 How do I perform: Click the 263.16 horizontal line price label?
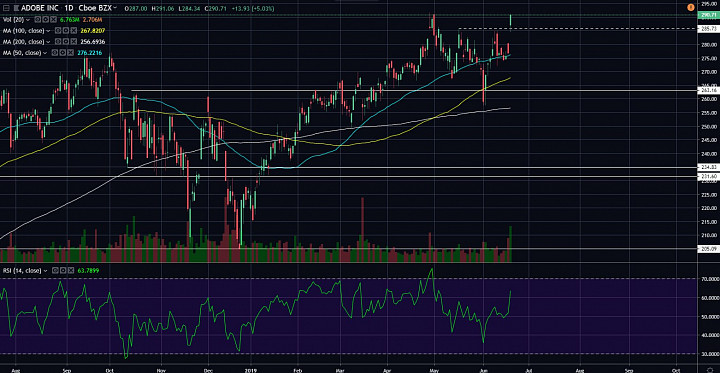pos(709,90)
